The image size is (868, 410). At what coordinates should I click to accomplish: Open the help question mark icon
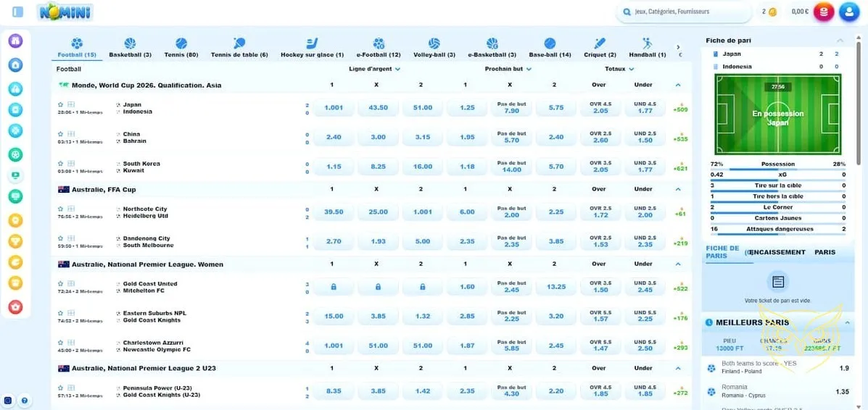[24, 400]
